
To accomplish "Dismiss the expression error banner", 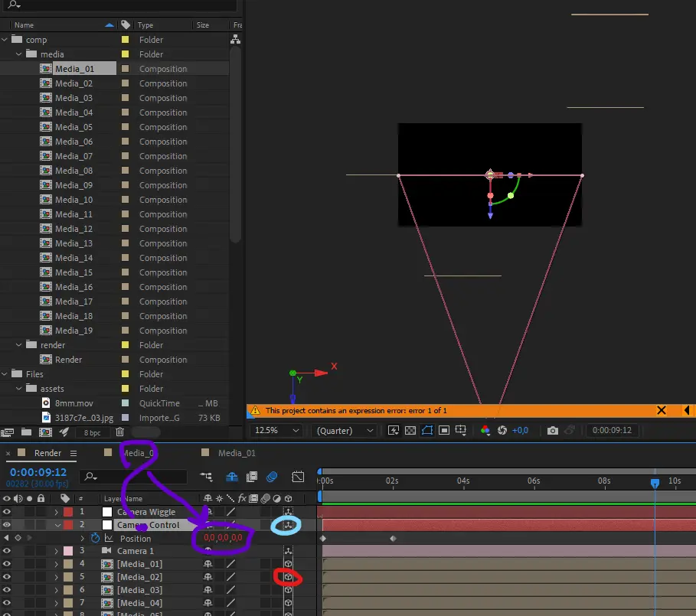I will click(x=662, y=411).
